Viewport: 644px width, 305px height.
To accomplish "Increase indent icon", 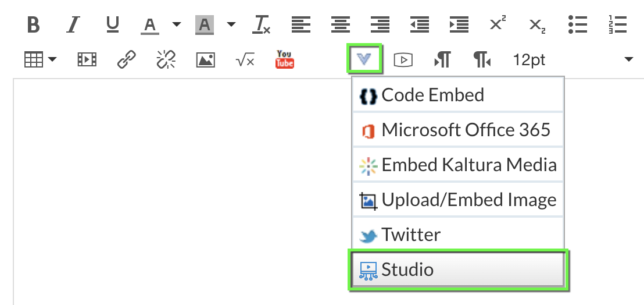I will click(x=459, y=25).
